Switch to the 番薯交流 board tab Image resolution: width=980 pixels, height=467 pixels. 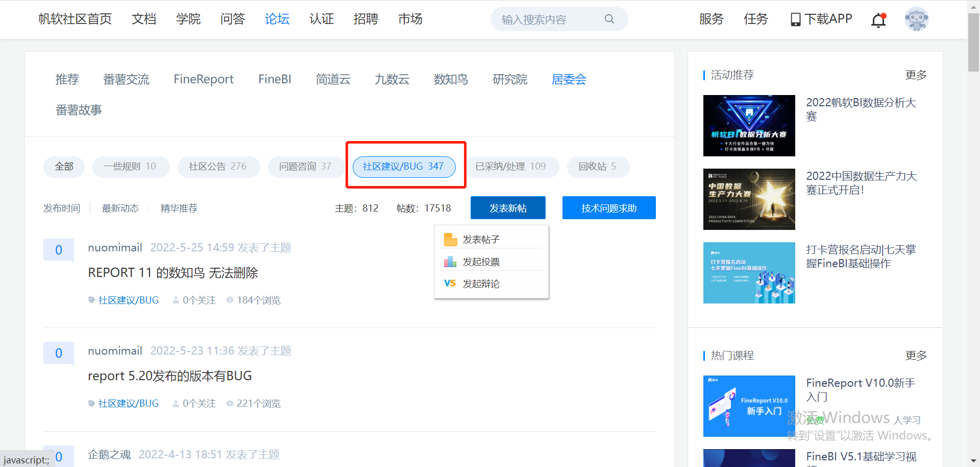pos(126,80)
